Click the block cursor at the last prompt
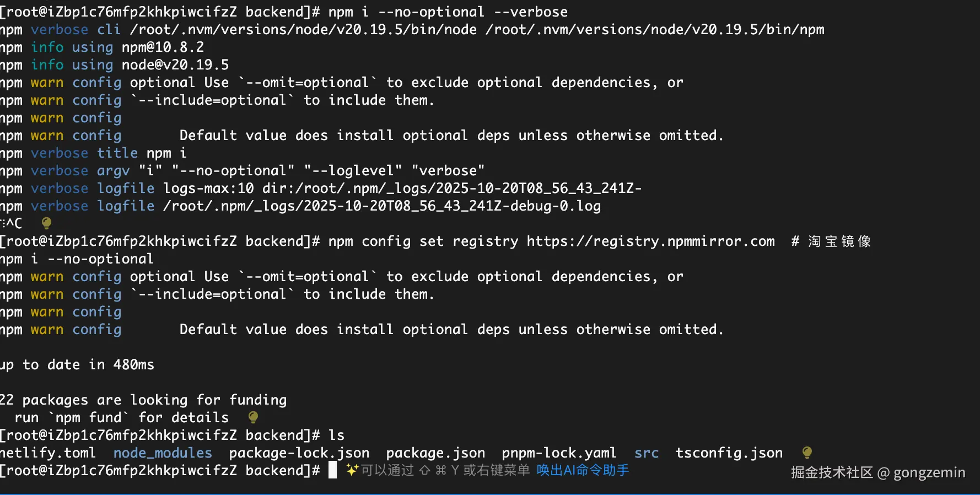The image size is (980, 495). point(332,470)
